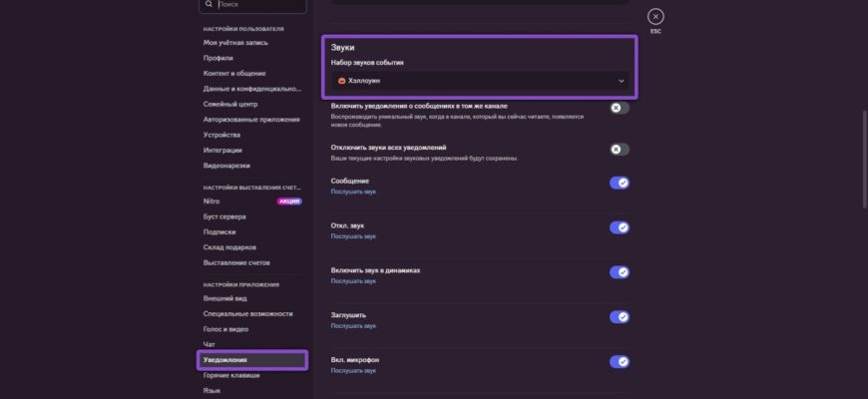868x399 pixels.
Task: Go to Моя учётная запись section
Action: (x=235, y=43)
